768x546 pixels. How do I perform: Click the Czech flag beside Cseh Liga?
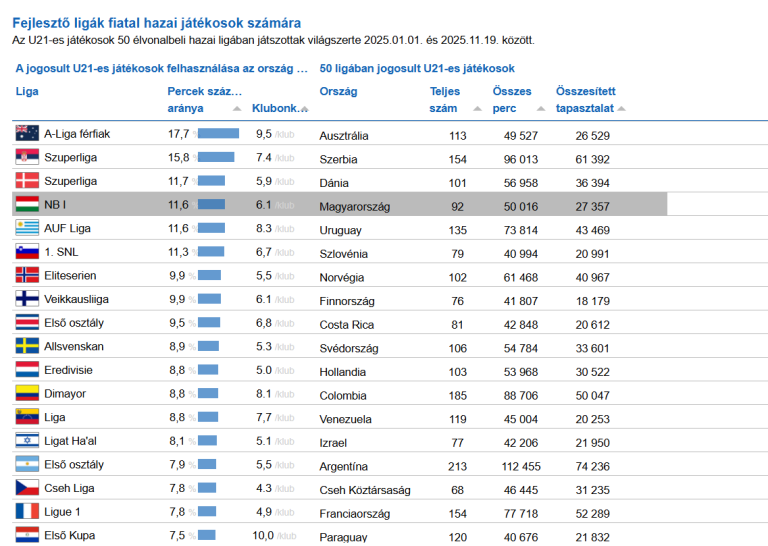coord(27,488)
